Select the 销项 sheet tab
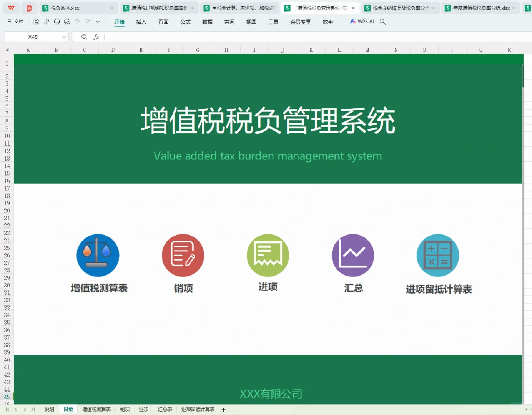This screenshot has height=415, width=532. click(x=125, y=409)
